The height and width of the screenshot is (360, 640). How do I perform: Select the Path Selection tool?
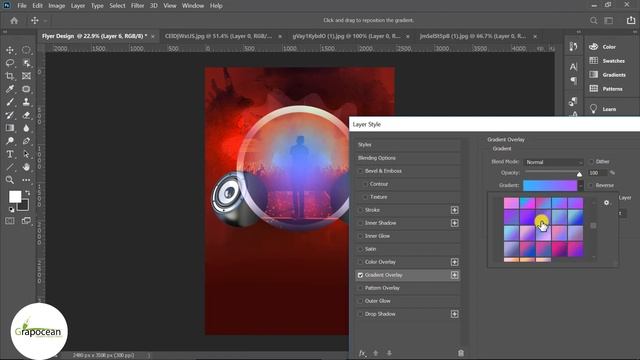[26, 154]
